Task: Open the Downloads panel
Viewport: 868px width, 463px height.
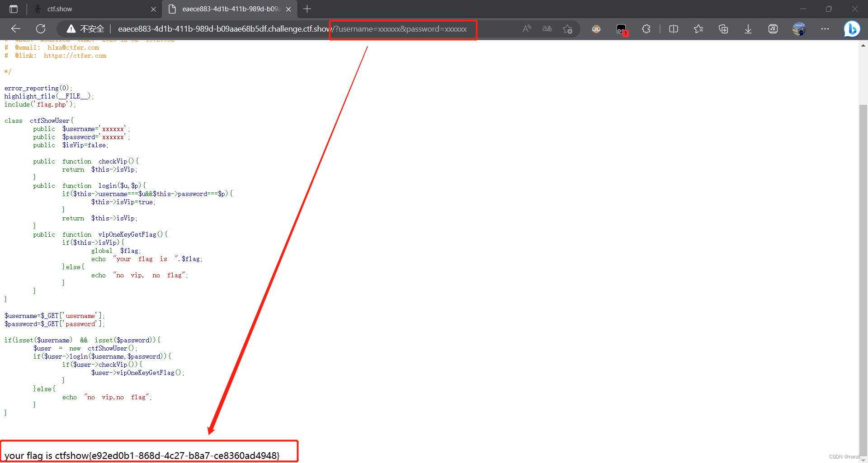Action: (x=748, y=29)
